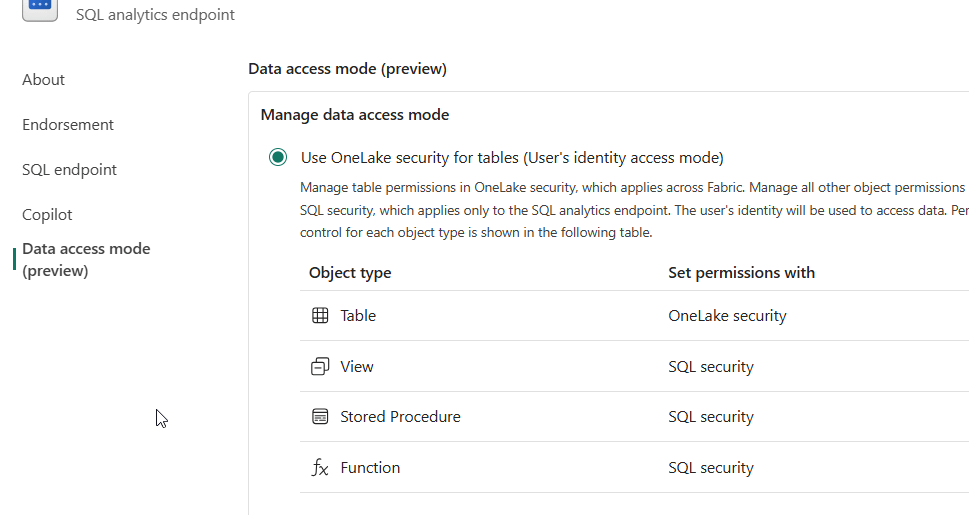The height and width of the screenshot is (515, 969).
Task: Click the Table row label
Action: (x=358, y=316)
